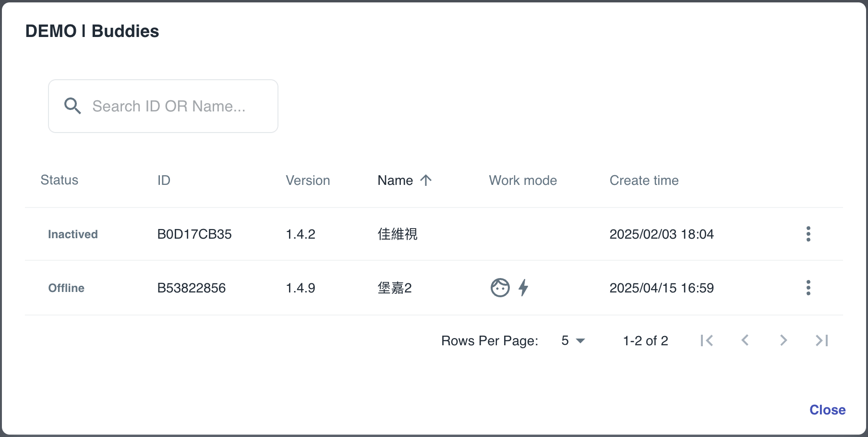Jump to the last page
868x437 pixels.
click(822, 340)
